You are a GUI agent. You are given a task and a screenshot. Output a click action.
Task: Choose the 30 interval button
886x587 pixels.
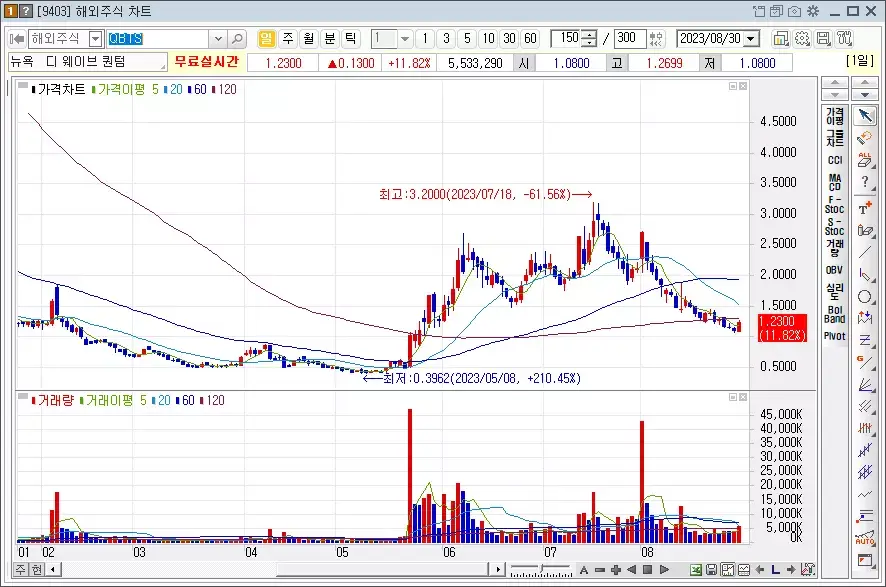pos(509,38)
